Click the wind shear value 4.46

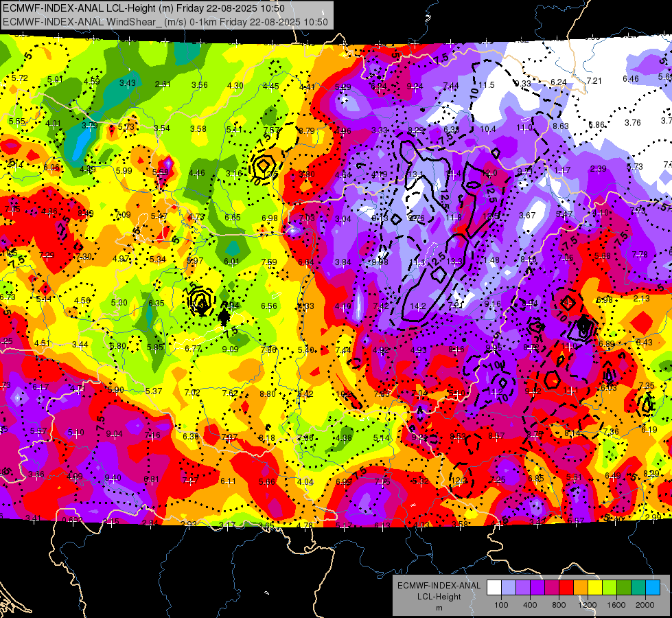tap(197, 173)
